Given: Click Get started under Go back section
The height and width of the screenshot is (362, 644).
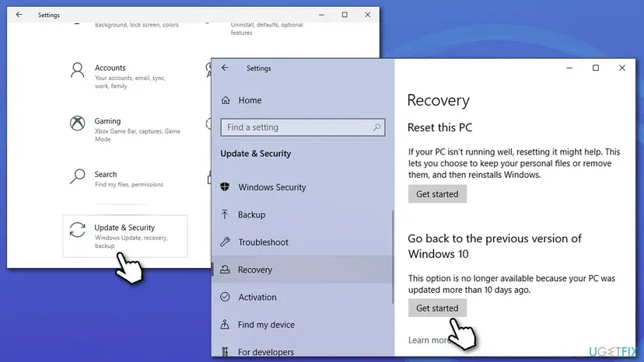Looking at the screenshot, I should click(x=437, y=308).
